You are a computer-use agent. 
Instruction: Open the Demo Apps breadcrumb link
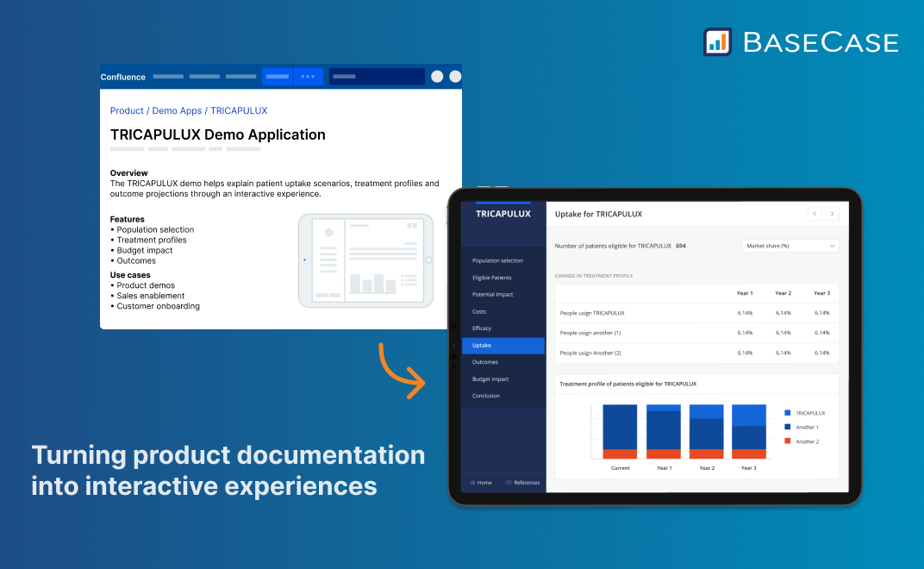(177, 110)
